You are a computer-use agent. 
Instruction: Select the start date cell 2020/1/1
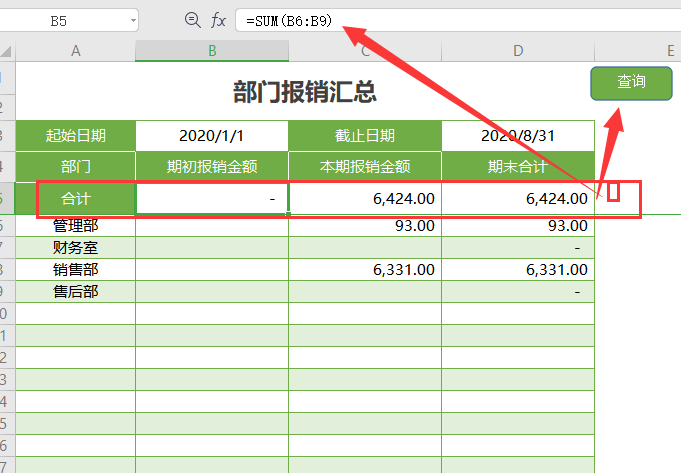click(x=212, y=136)
